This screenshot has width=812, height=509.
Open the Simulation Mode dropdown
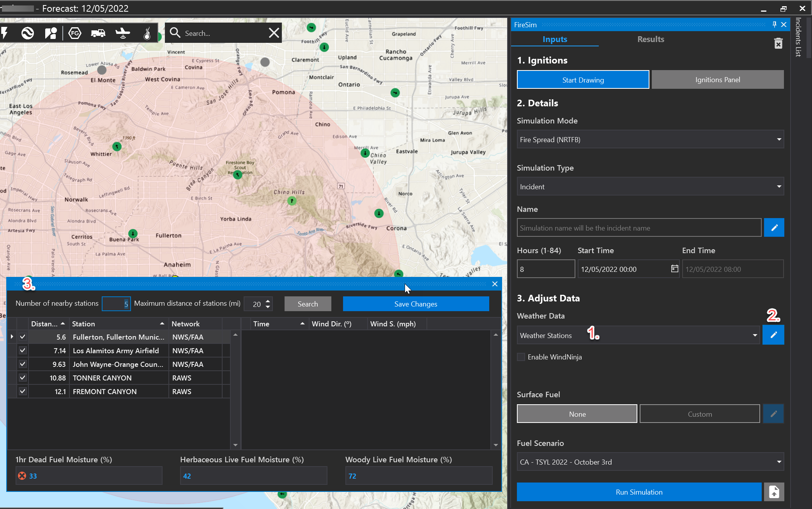tap(650, 139)
